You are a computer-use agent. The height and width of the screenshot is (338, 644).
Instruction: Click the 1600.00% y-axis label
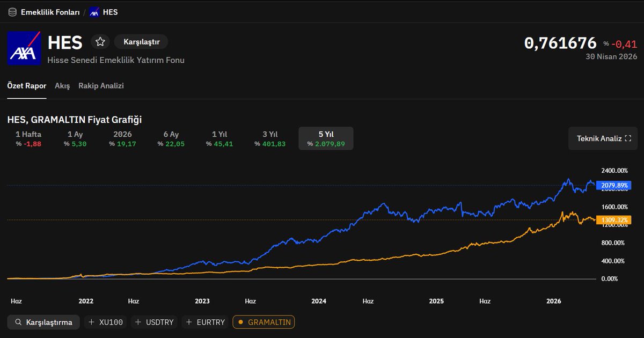pyautogui.click(x=614, y=207)
